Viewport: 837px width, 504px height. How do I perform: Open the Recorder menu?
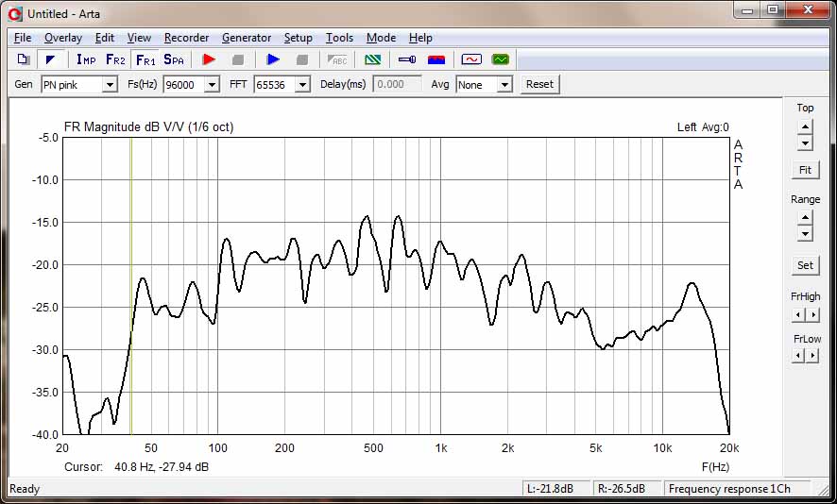(186, 38)
